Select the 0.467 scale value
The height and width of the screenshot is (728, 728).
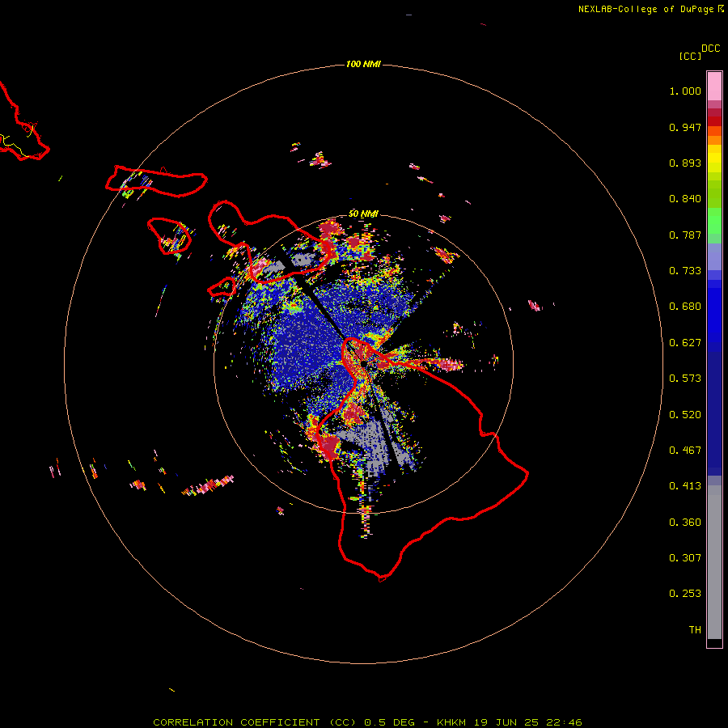[x=685, y=451]
